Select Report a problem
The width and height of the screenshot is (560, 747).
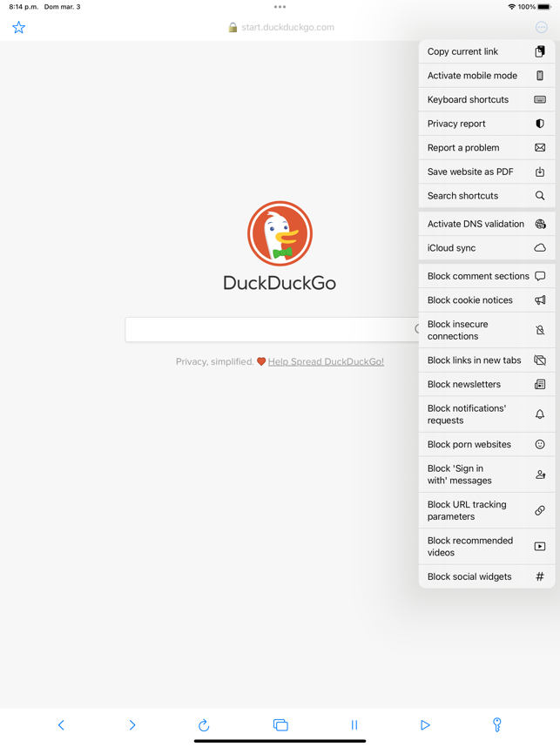pyautogui.click(x=487, y=148)
